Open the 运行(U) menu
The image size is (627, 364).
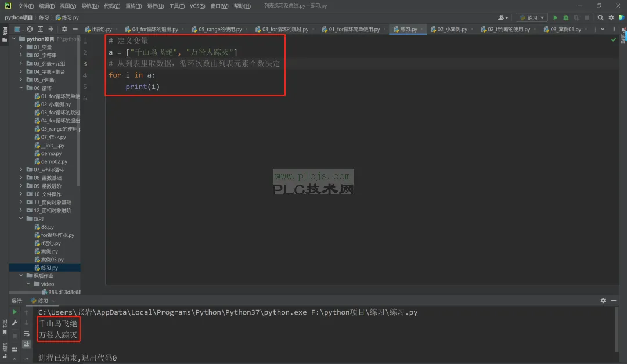tap(155, 6)
